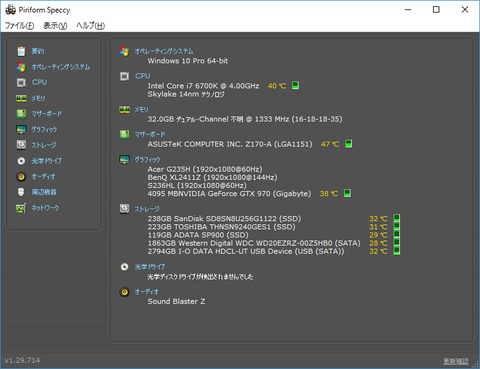Click the オーディオ heading link in summary
This screenshot has width=480, height=369.
146,292
